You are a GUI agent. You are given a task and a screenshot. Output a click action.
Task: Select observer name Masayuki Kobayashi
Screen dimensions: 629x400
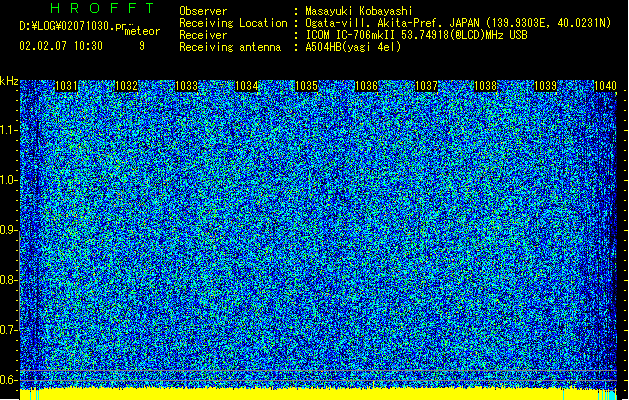pyautogui.click(x=359, y=11)
